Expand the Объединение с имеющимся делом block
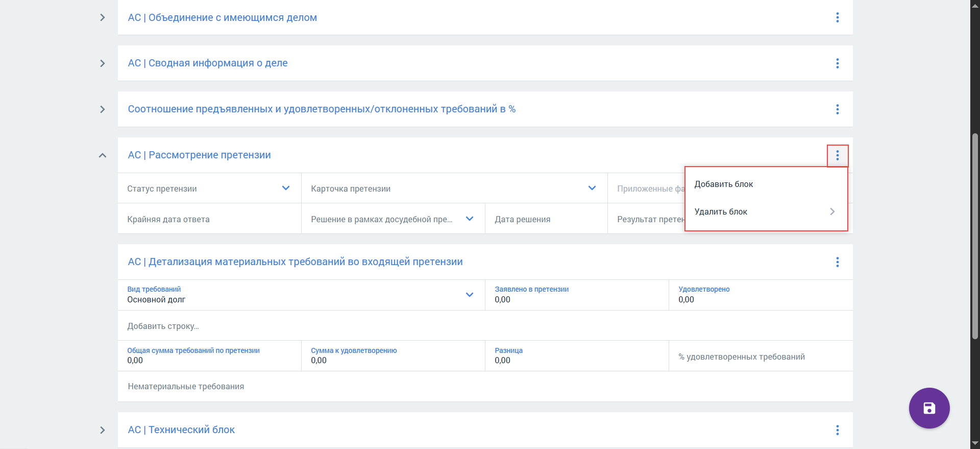Image resolution: width=980 pixels, height=449 pixels. [x=103, y=17]
